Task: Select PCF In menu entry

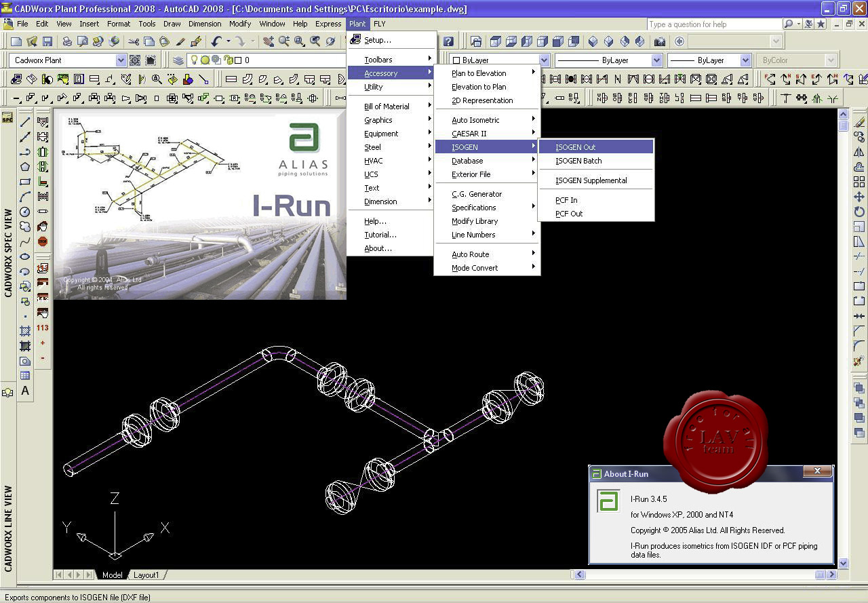Action: click(x=596, y=200)
